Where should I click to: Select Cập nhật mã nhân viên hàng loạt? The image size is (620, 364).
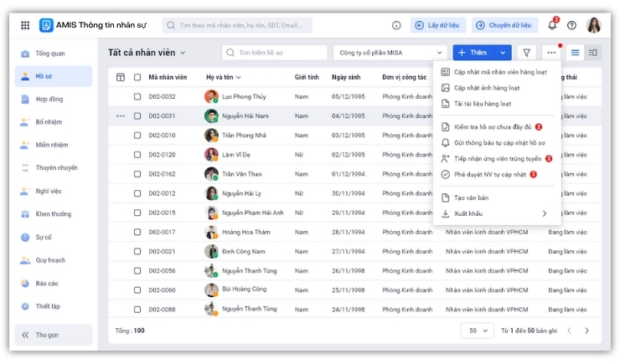pyautogui.click(x=497, y=72)
